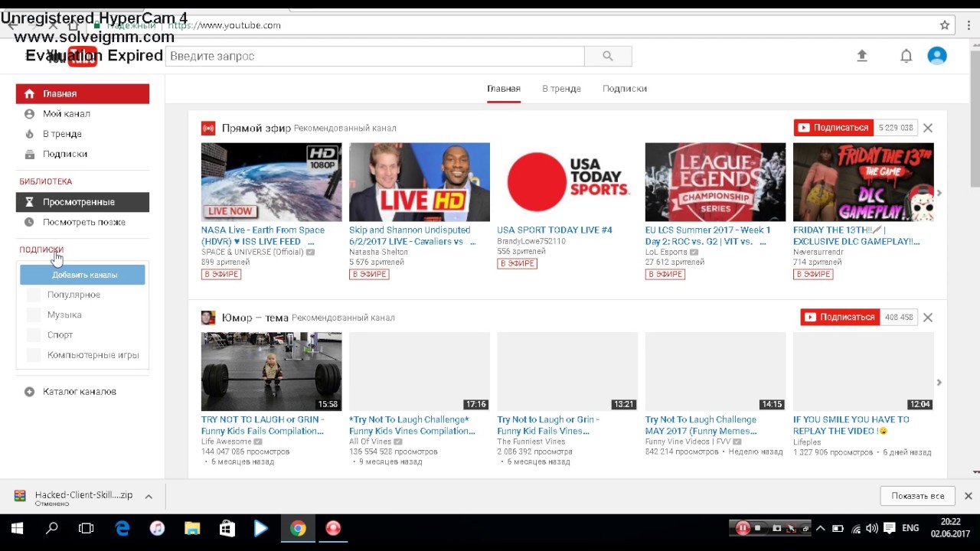Visit the Natasha Shelton channel
The image size is (980, 551).
378,252
